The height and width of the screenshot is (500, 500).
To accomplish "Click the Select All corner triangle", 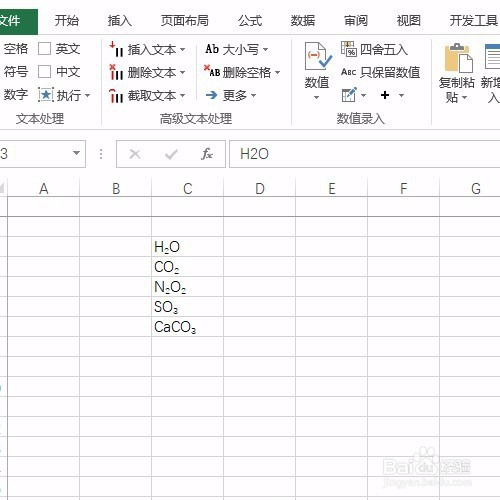I will click(x=2, y=188).
